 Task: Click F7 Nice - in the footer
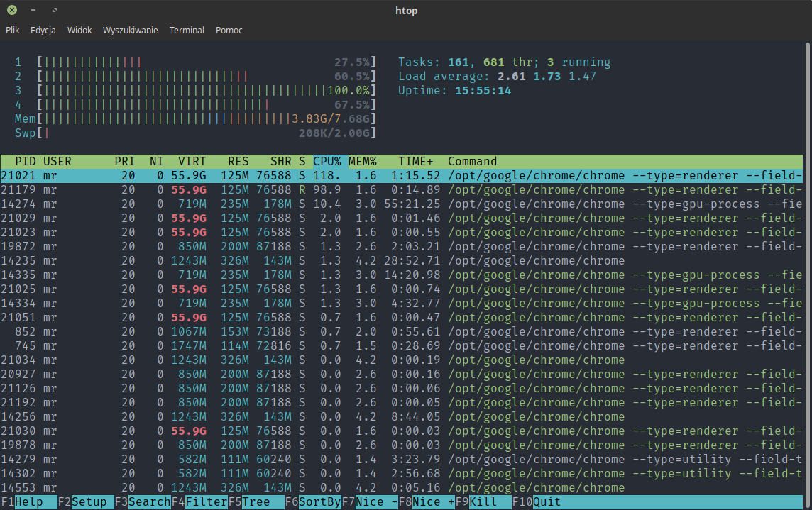coord(370,501)
